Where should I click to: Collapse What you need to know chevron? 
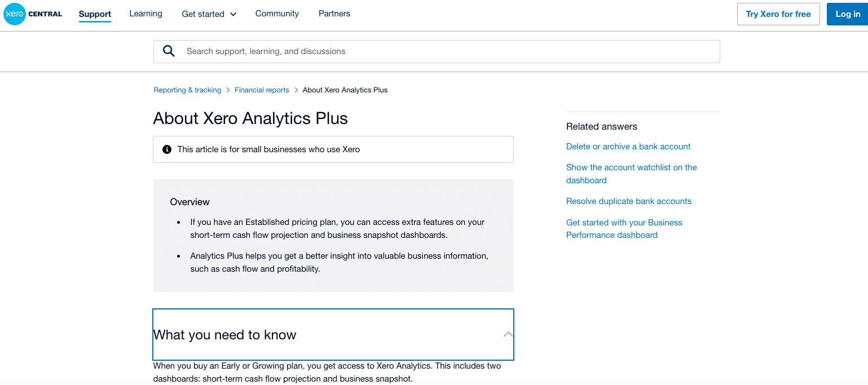click(x=508, y=334)
